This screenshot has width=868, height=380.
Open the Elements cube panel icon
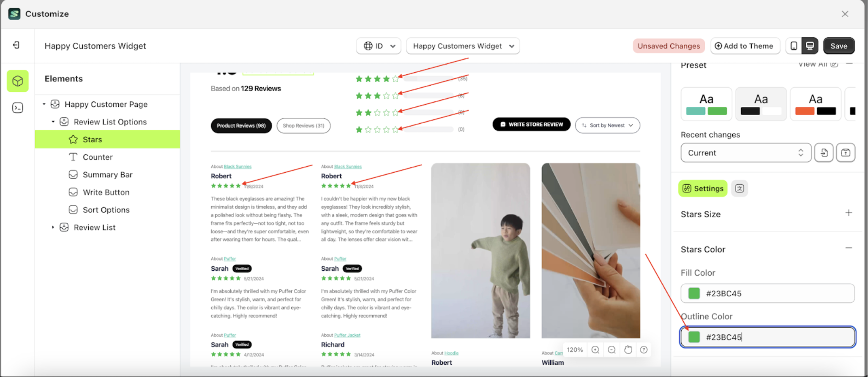(18, 81)
